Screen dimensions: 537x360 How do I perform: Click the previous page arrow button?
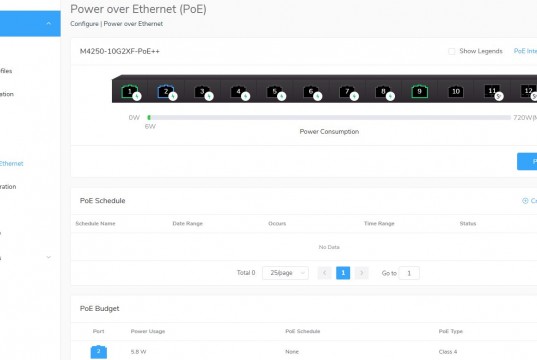[325, 273]
